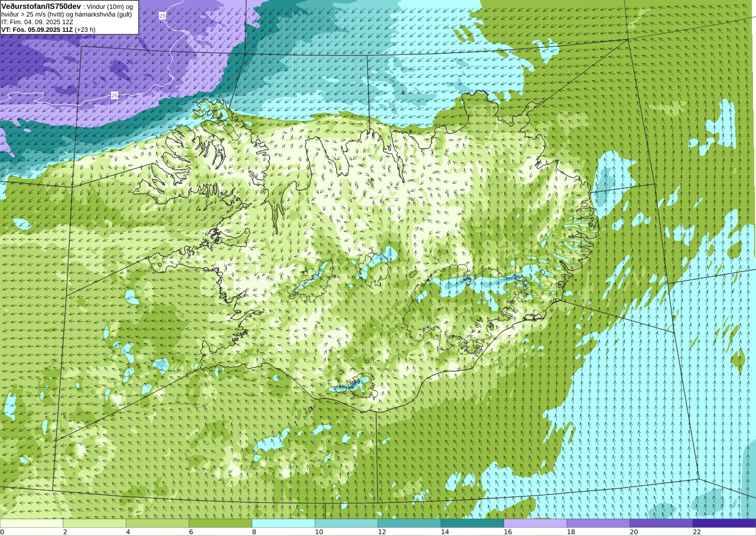Click the pale cream 0–2 m/s legend swatch
Screen dimensions: 756x536
click(31, 523)
